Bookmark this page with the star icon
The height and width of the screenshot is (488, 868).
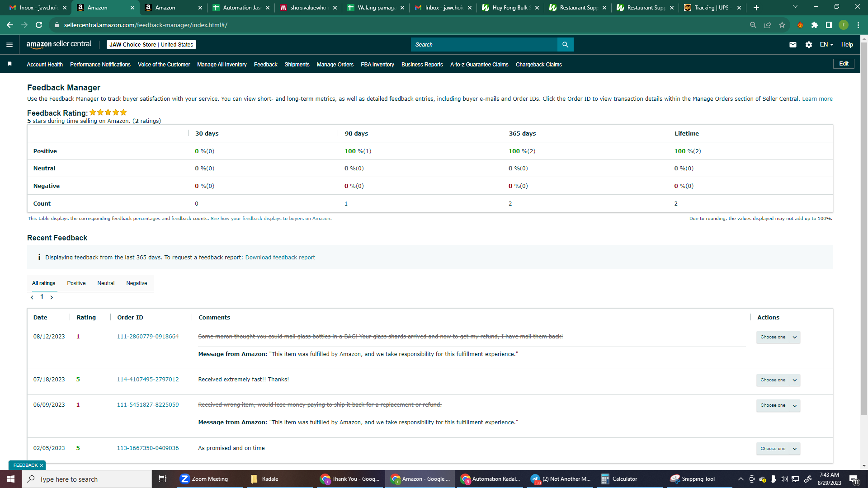pyautogui.click(x=782, y=25)
